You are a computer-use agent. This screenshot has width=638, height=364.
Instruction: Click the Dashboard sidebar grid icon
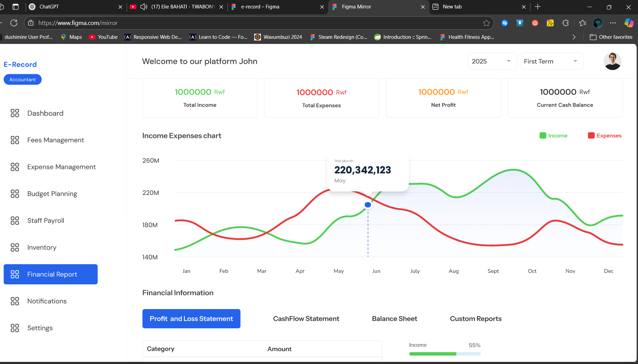(x=15, y=113)
